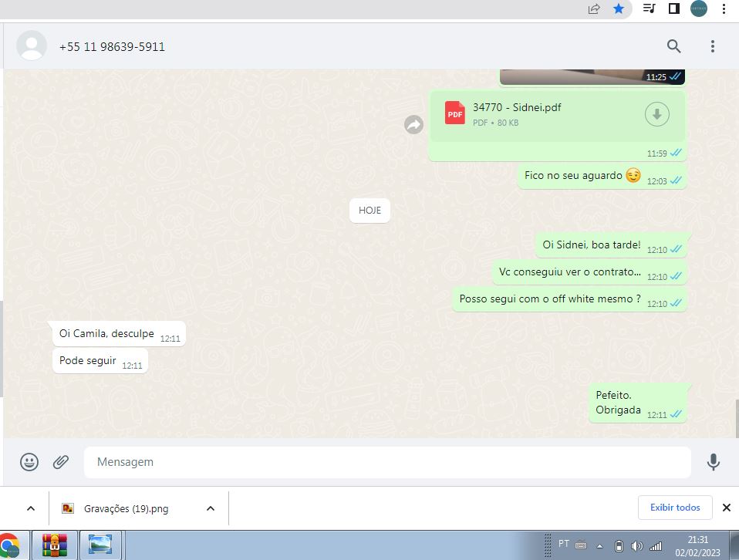739x560 pixels.
Task: Close the downloads bar
Action: (x=727, y=508)
